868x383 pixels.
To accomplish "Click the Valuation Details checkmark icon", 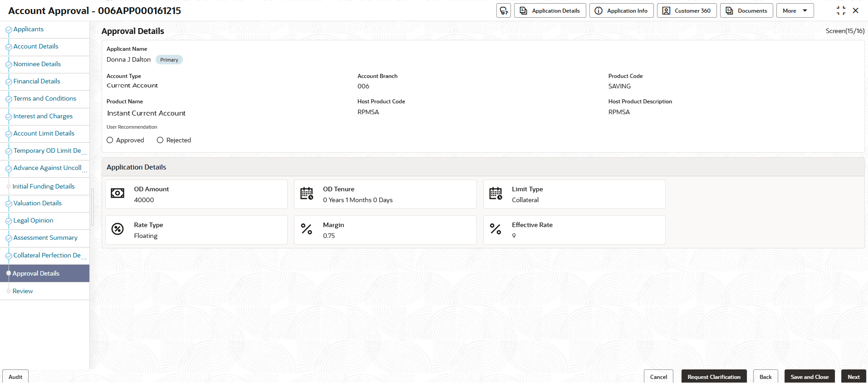I will click(x=9, y=204).
